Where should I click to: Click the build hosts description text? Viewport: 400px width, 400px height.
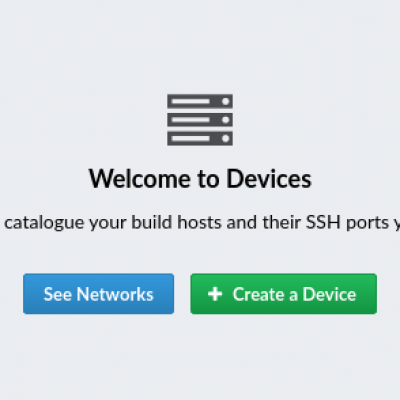coord(200,223)
